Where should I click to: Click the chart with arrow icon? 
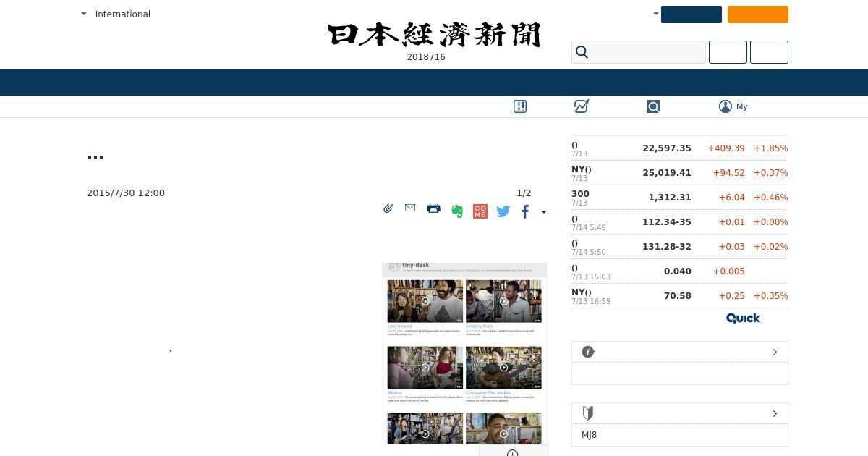pos(582,106)
